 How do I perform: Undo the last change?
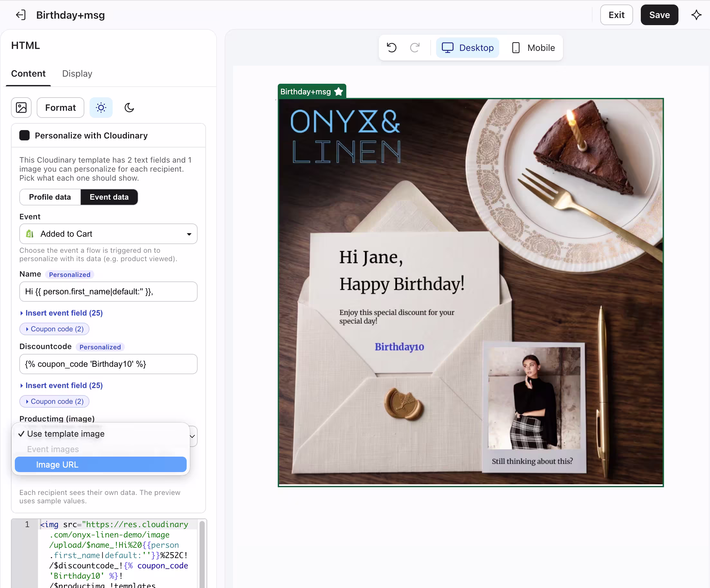click(x=391, y=48)
